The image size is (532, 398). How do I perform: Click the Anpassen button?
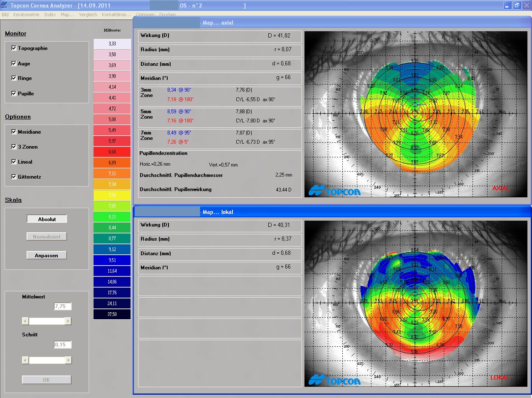pyautogui.click(x=47, y=255)
